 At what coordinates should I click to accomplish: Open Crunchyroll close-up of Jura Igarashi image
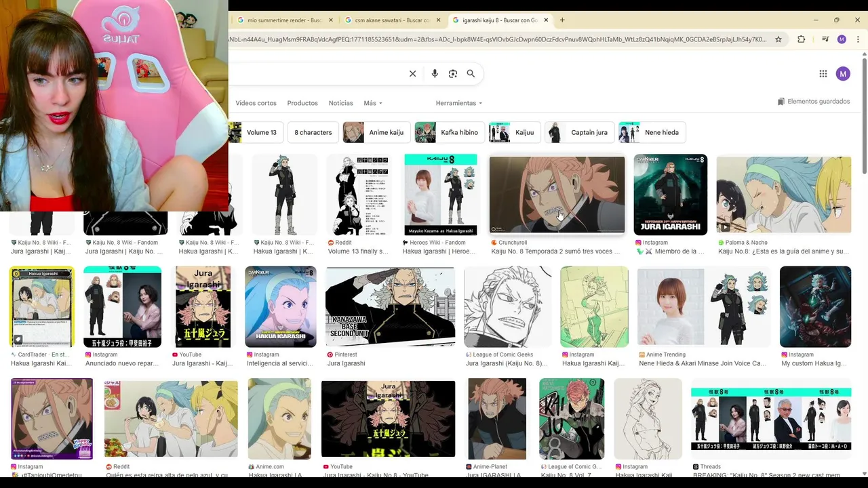(557, 195)
